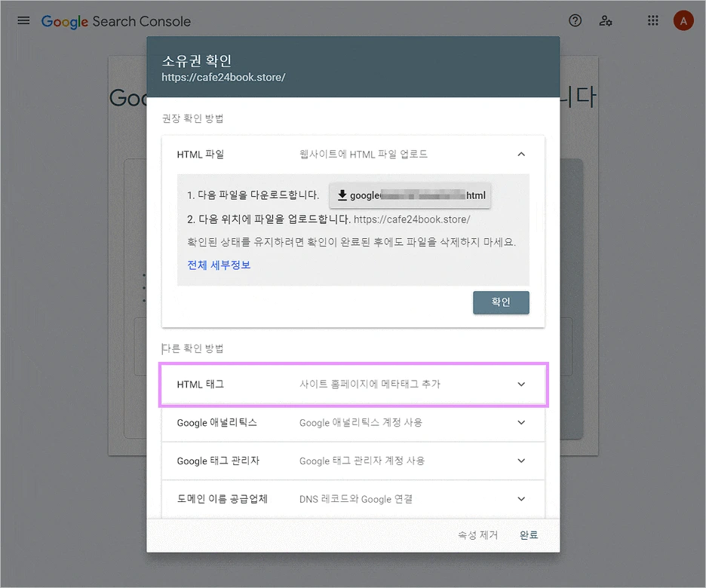The image size is (706, 588).
Task: Click 완료 to finish
Action: 528,534
